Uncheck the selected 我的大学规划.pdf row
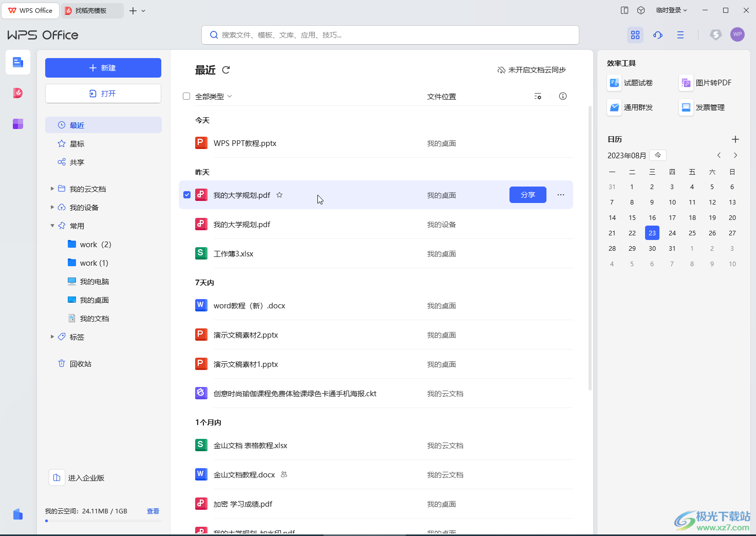 coord(187,195)
